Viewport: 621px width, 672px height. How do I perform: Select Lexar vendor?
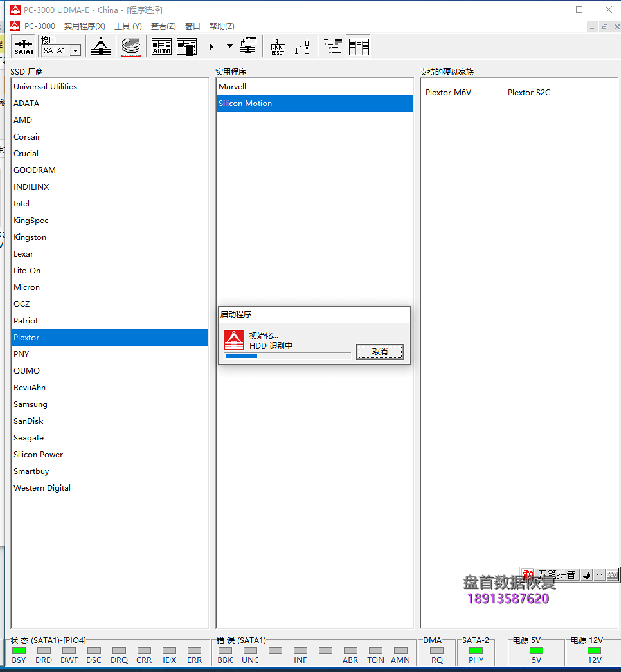110,254
